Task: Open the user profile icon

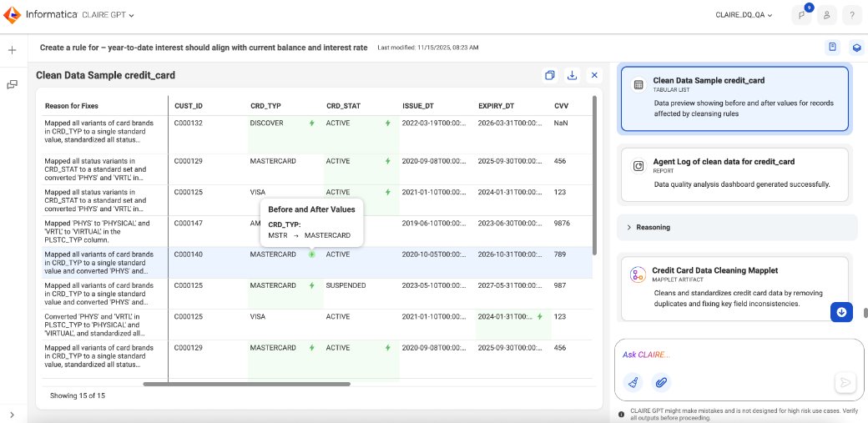Action: pyautogui.click(x=826, y=16)
